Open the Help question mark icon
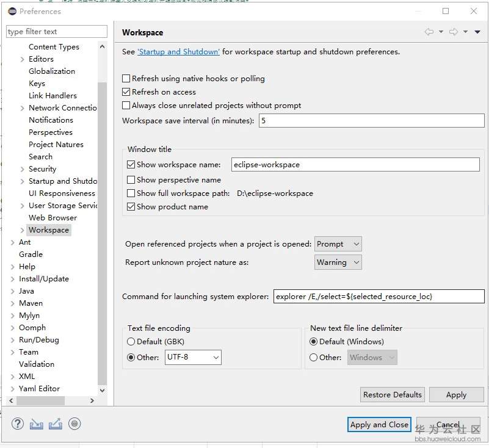This screenshot has width=489, height=448. coord(18,424)
